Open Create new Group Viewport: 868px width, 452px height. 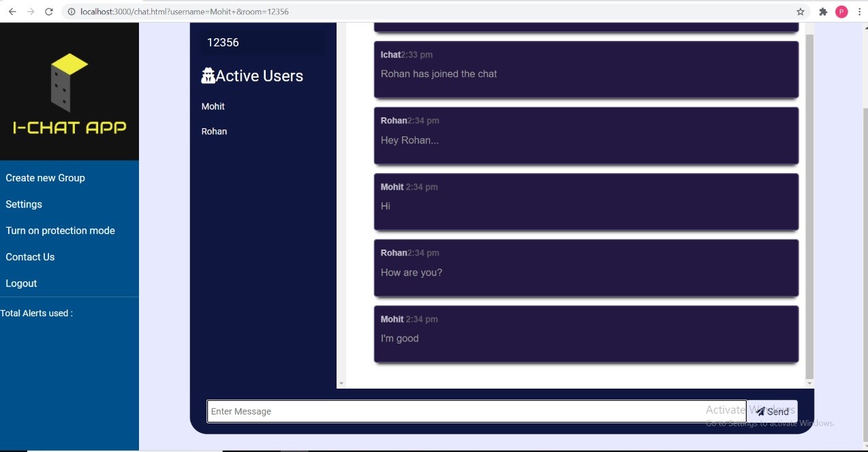[45, 178]
